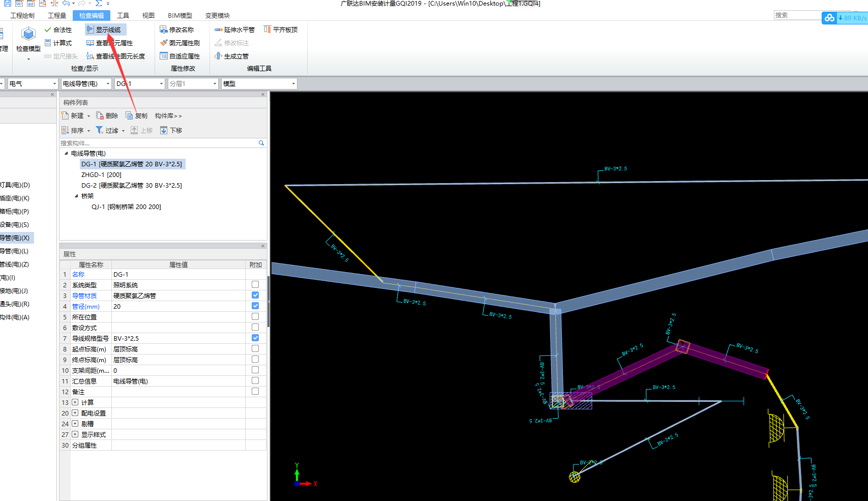The height and width of the screenshot is (501, 868).
Task: Click the 合法性 checkmark tool
Action: 58,30
